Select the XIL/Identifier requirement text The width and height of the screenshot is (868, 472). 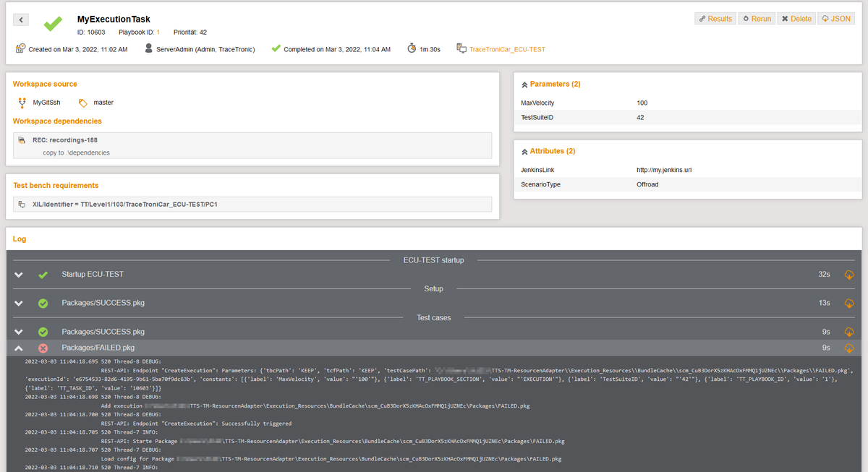(x=125, y=205)
